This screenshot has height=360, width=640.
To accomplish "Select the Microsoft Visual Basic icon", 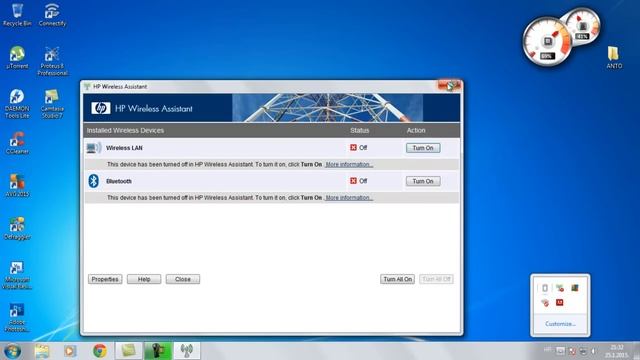I will coord(17,275).
